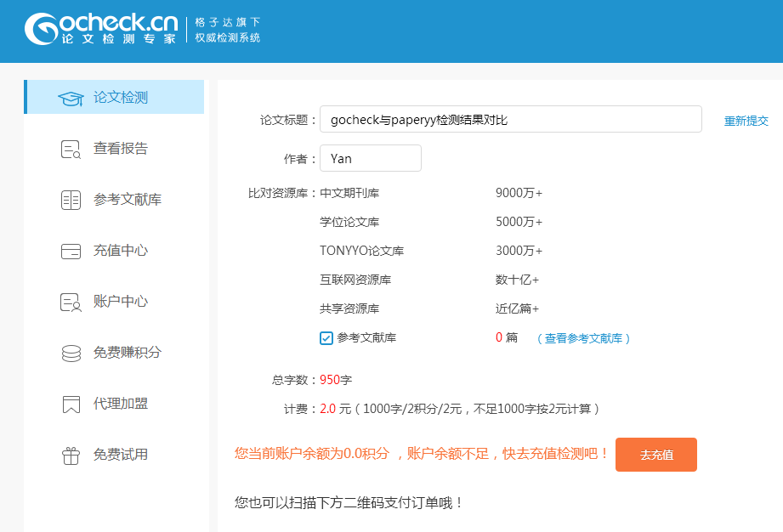Click the 2.0 元 fee amount
This screenshot has width=783, height=532.
coord(335,409)
